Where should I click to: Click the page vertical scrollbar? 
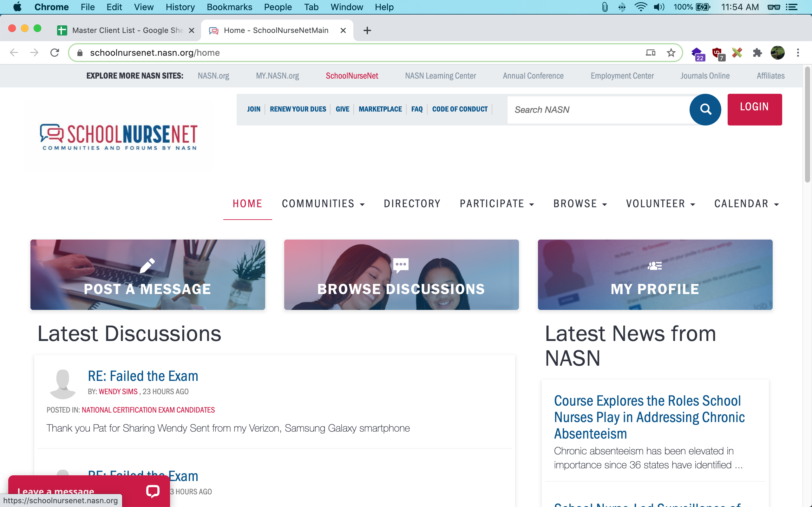(x=807, y=124)
